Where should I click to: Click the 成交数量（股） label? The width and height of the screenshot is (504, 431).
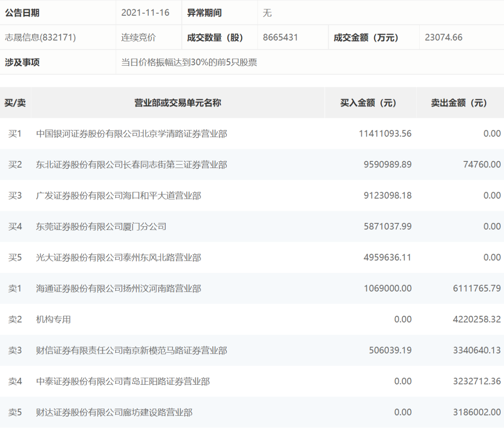pos(215,38)
